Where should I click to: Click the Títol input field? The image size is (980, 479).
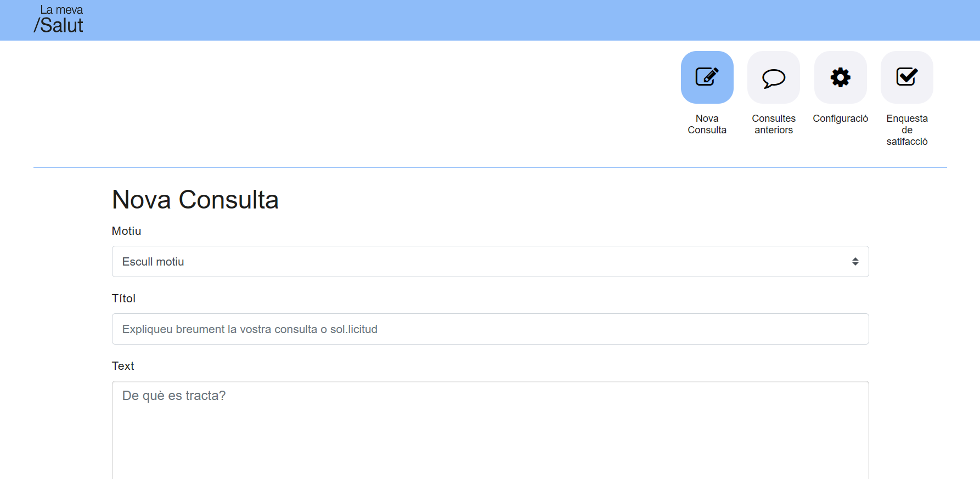(x=490, y=329)
